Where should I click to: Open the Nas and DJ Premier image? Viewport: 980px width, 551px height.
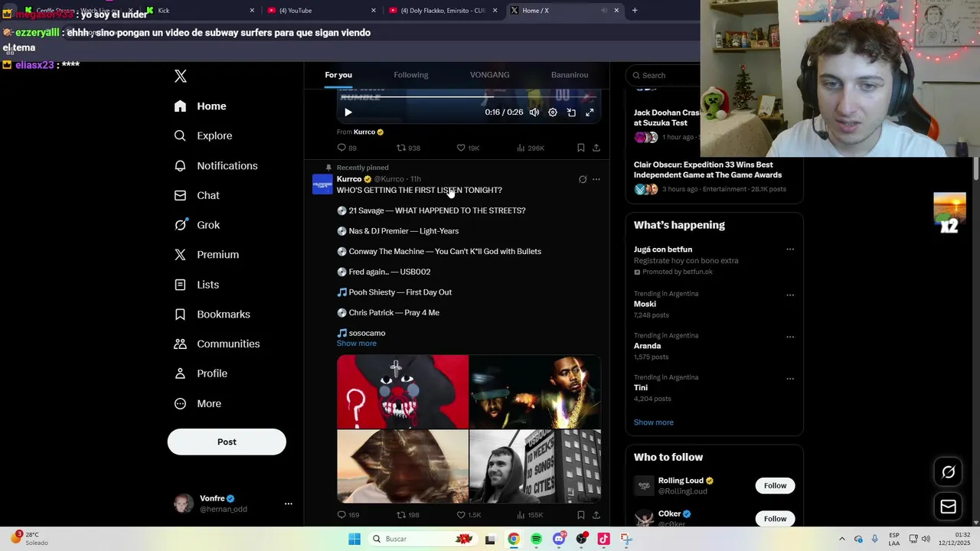[x=535, y=391]
